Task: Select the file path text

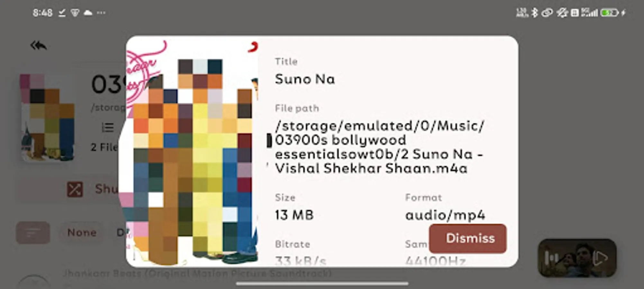Action: tap(379, 147)
